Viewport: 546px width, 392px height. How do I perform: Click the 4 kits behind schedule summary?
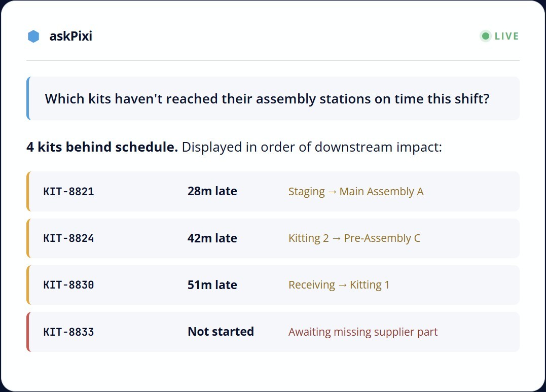(x=102, y=147)
